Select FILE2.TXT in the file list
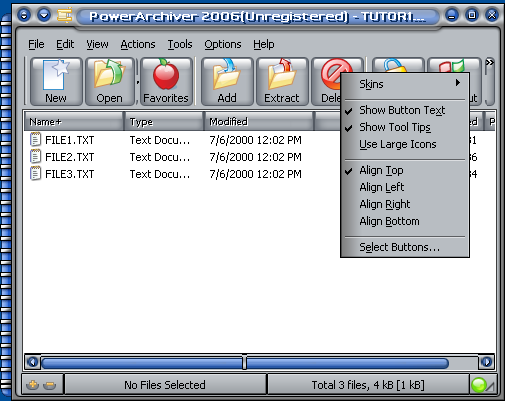The width and height of the screenshot is (505, 401). (70, 157)
